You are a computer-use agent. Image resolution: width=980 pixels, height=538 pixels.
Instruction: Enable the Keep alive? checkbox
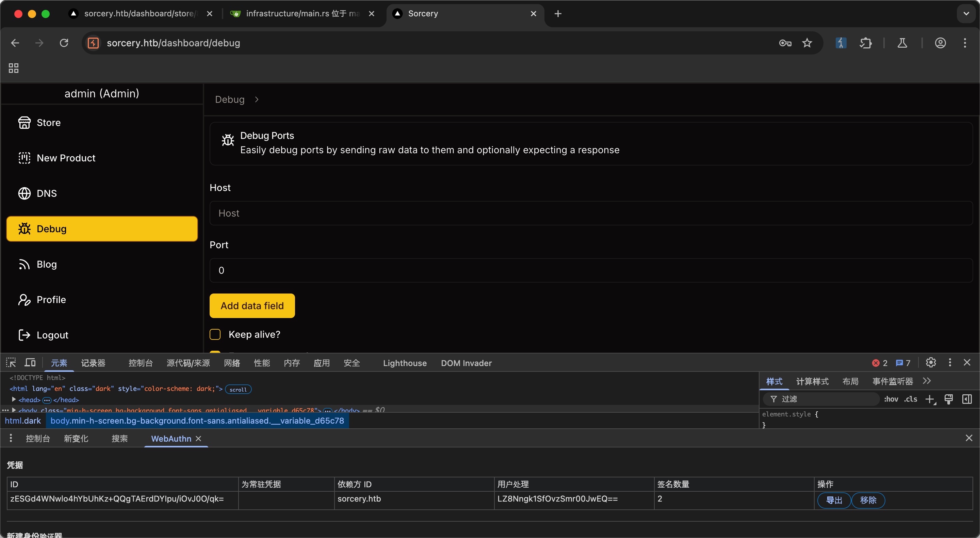coord(215,334)
